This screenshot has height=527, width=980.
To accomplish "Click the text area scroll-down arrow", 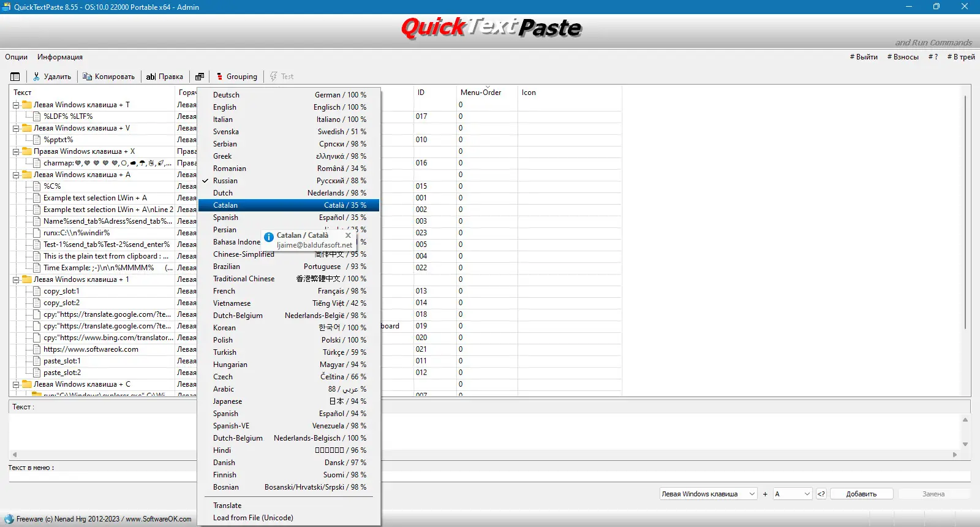I will pos(965,444).
